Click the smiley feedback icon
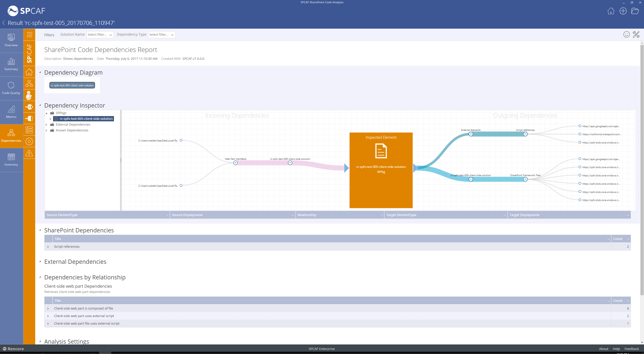 coord(627,34)
